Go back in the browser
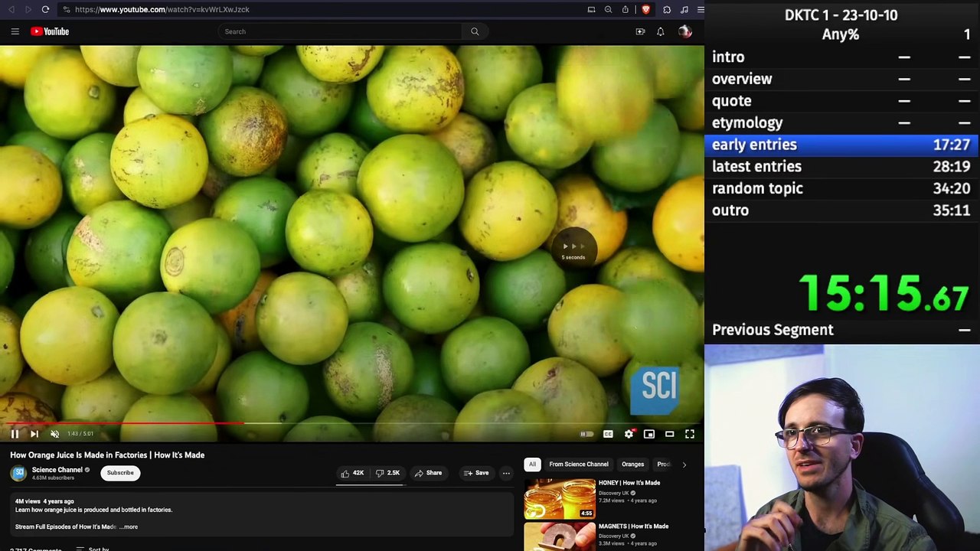This screenshot has height=551, width=980. [x=11, y=9]
